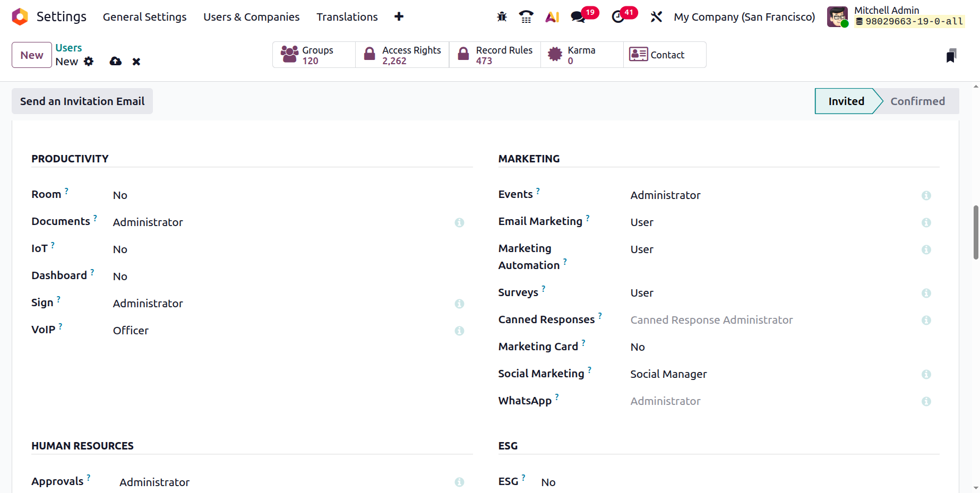Open the VoIP phone icon
This screenshot has width=980, height=493.
pos(526,17)
